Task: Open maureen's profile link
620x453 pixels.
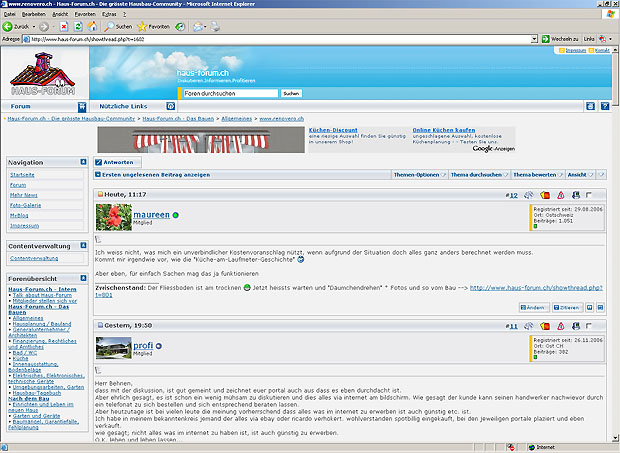Action: coord(151,215)
